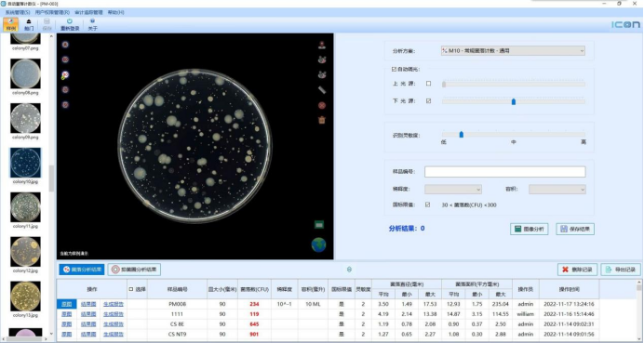Click the 操作时间 column header

569,289
